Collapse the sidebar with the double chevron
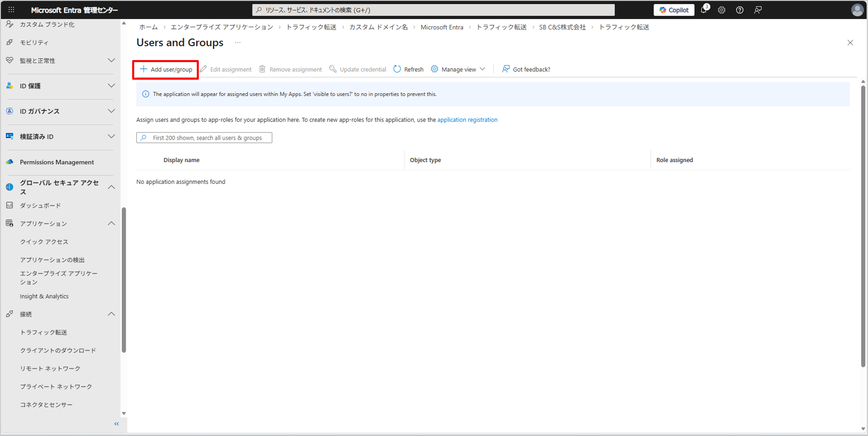This screenshot has width=868, height=436. 117,424
